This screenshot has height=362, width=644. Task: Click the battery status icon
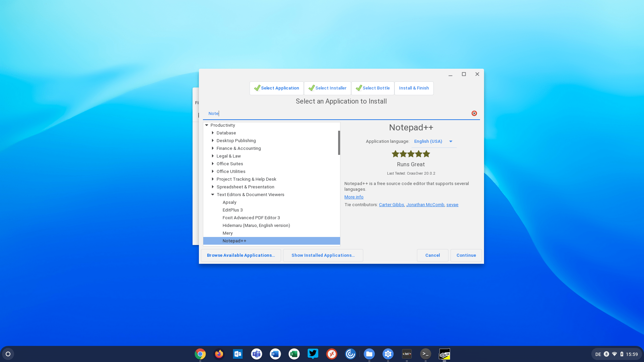pos(622,354)
